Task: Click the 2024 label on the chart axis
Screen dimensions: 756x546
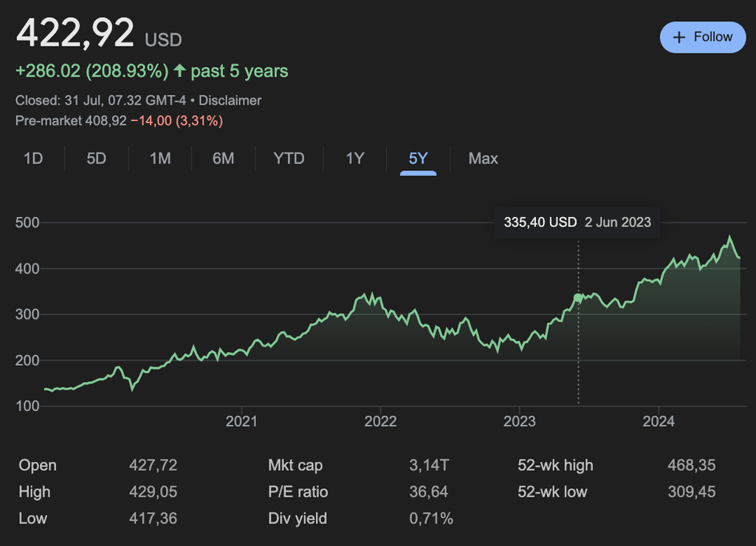Action: (x=659, y=422)
